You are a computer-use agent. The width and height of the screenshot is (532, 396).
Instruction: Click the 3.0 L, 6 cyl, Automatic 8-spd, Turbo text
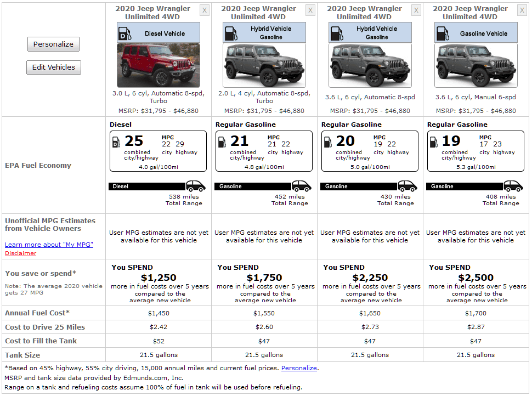(x=159, y=97)
